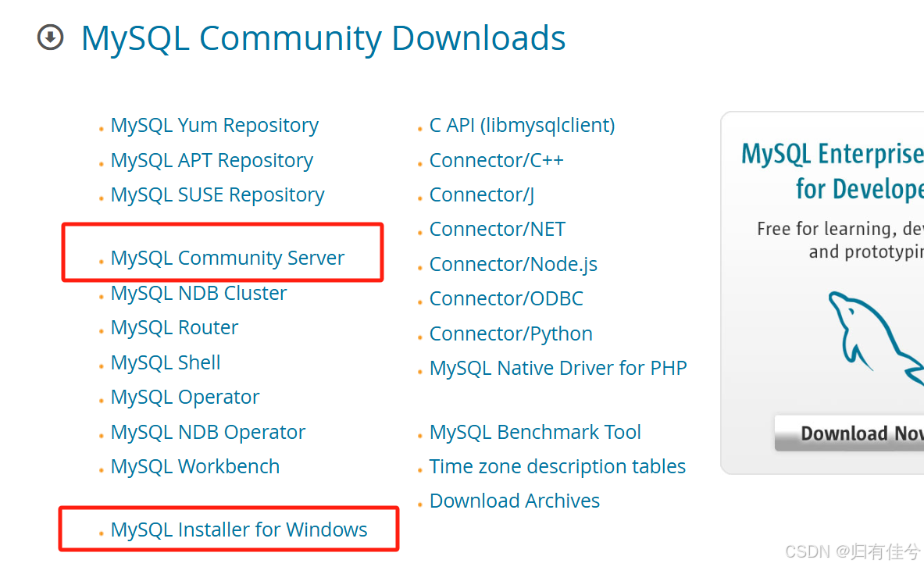This screenshot has width=924, height=567.
Task: Open MySQL Community Server link
Action: (227, 259)
